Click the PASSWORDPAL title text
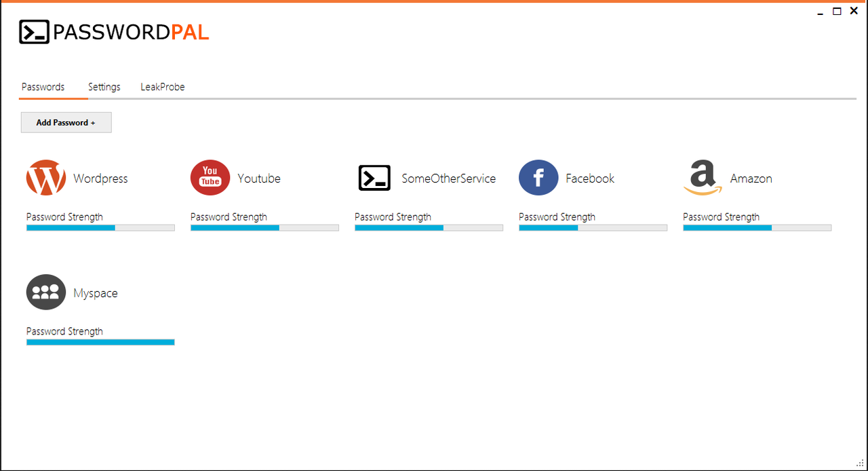 coord(131,32)
